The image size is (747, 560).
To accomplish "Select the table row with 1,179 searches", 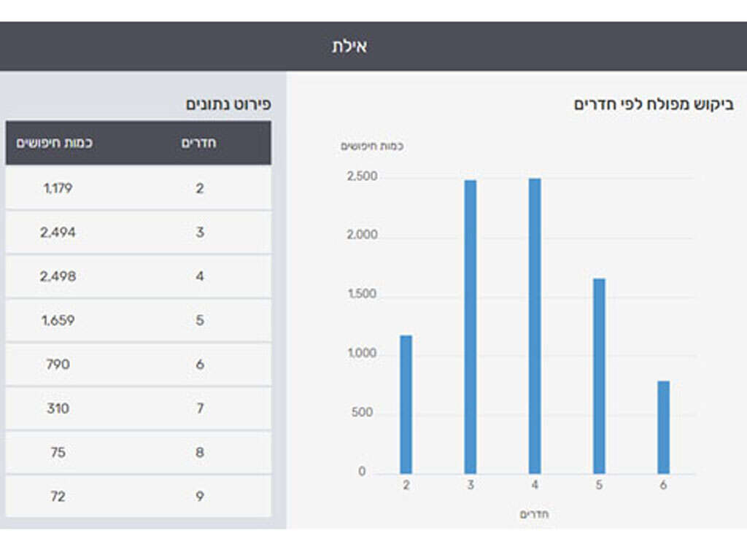I will point(138,188).
